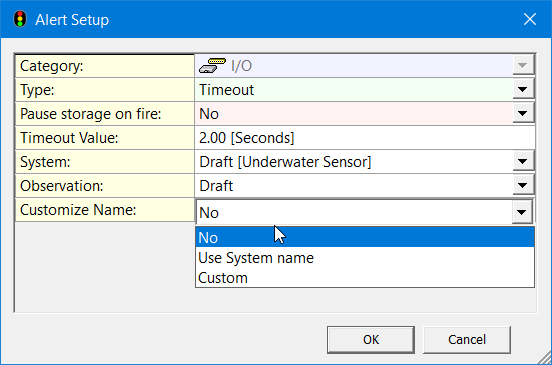552x365 pixels.
Task: Confirm with the OK button
Action: (371, 340)
